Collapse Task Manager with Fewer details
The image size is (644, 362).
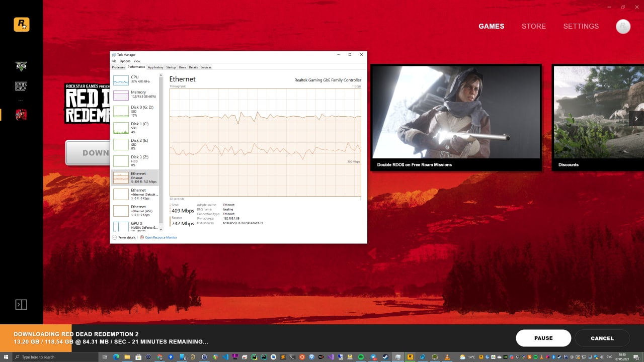click(x=124, y=237)
